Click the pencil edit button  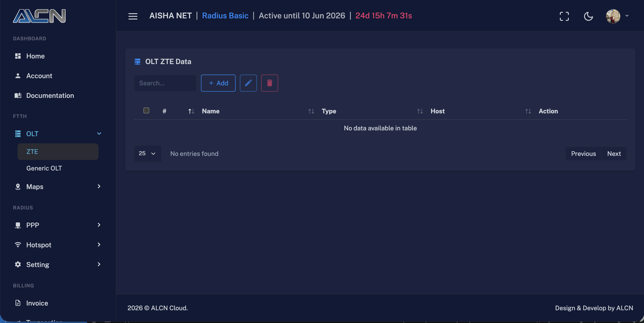248,83
